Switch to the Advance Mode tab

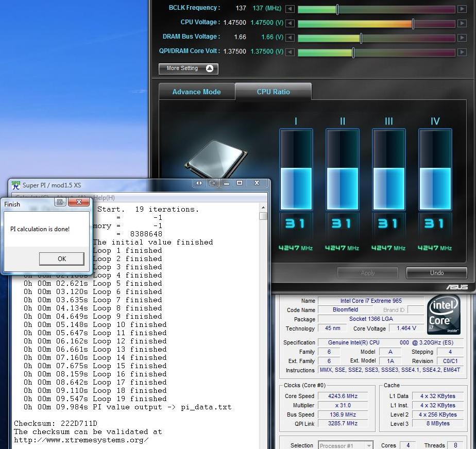(197, 92)
